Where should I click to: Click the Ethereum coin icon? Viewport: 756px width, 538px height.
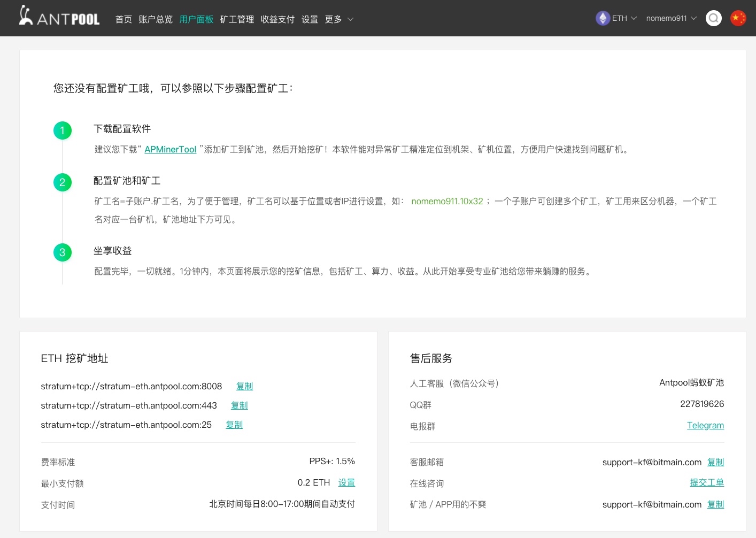(x=603, y=18)
